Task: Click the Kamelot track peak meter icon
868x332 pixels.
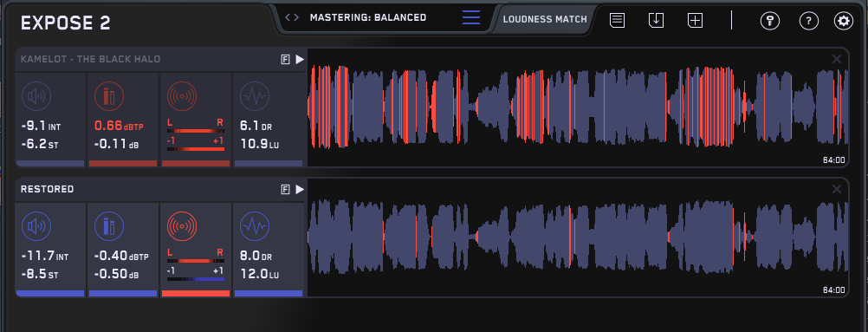Action: pos(109,97)
